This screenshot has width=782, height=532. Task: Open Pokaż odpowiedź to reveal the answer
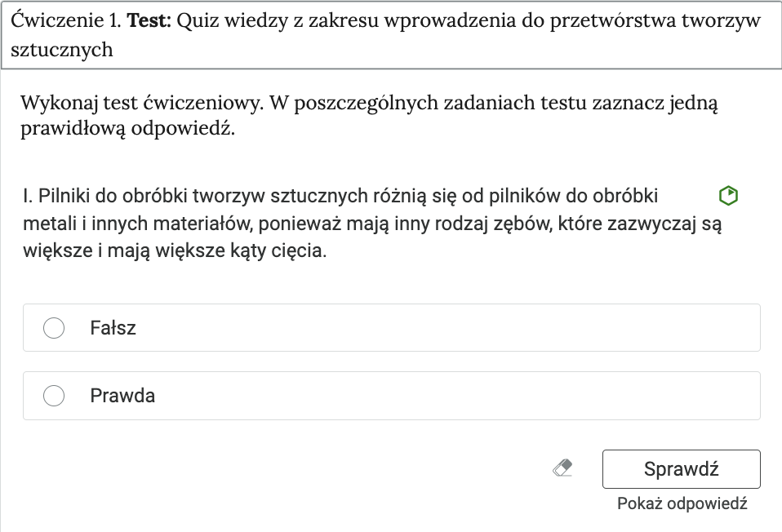click(x=682, y=503)
